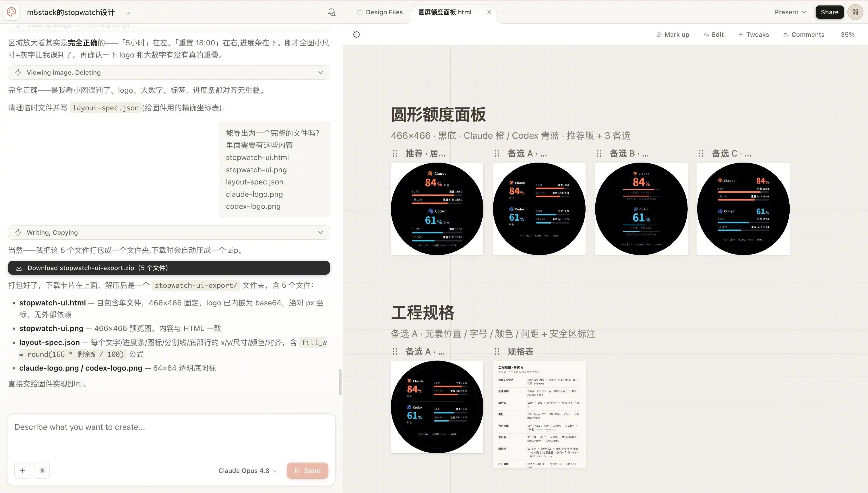Click the stopwatch-ui.html line in user message
Image resolution: width=868 pixels, height=493 pixels.
(x=257, y=157)
